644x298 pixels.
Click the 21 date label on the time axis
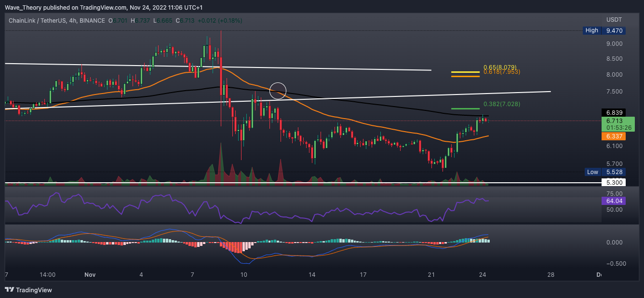(x=431, y=275)
